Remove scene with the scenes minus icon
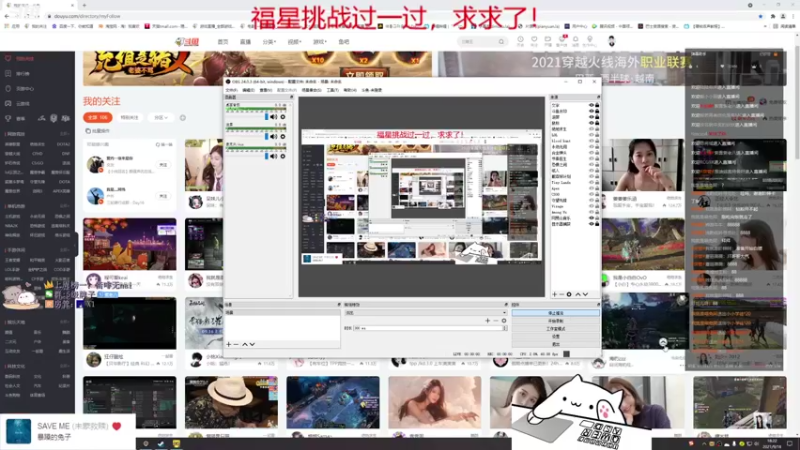Image resolution: width=800 pixels, height=450 pixels. [236, 344]
